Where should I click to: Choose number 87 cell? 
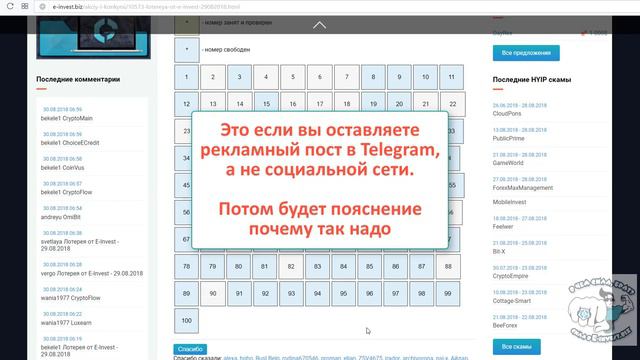[422, 267]
